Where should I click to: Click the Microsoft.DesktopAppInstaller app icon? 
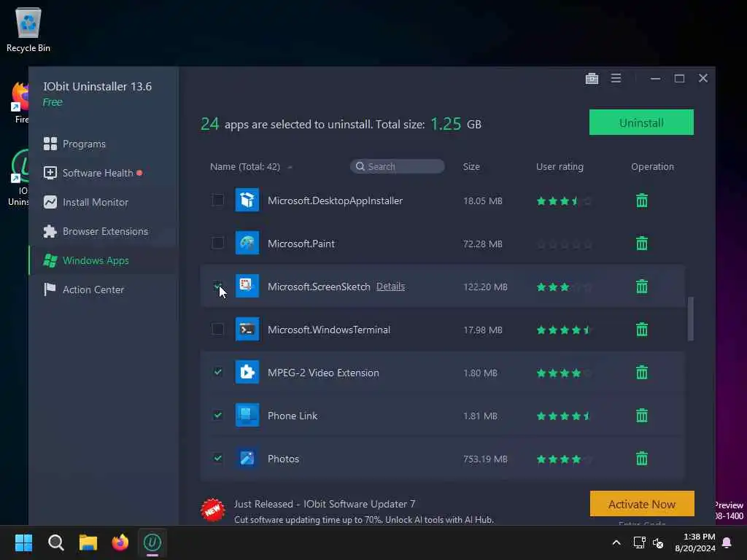[247, 200]
